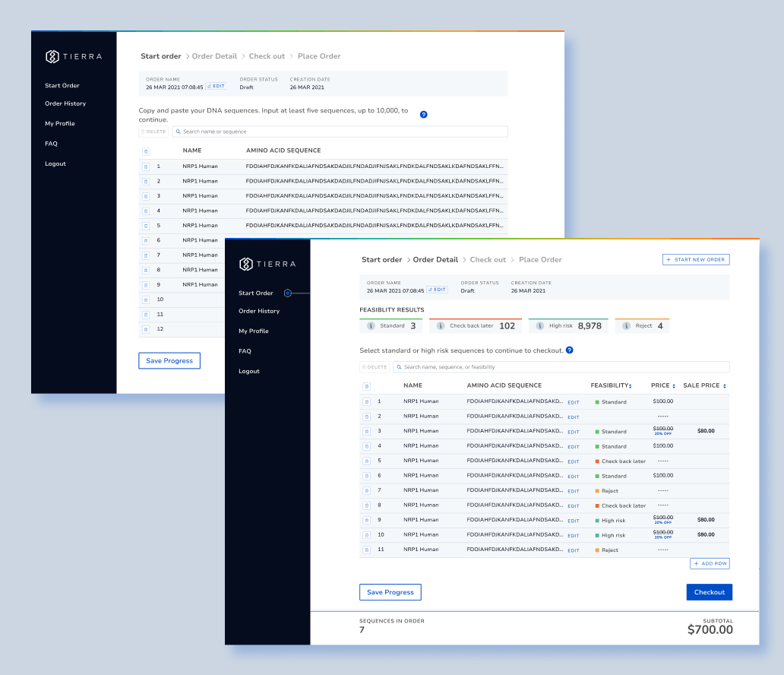The image size is (784, 675).
Task: Click the info icon on the Reject card
Action: 626,326
